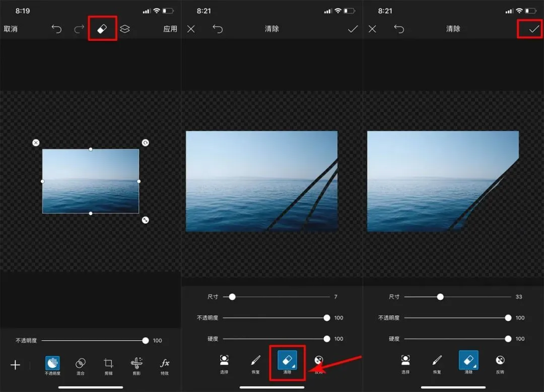544x392 pixels.
Task: Select the 剪辑 crop tool
Action: point(108,363)
